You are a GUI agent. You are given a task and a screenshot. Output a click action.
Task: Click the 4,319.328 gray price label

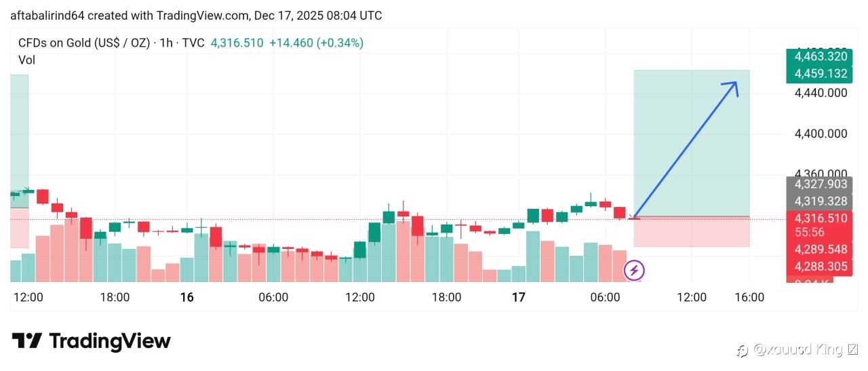point(821,201)
